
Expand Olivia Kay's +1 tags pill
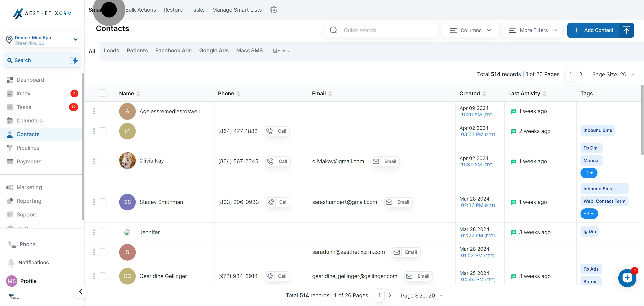pyautogui.click(x=589, y=173)
